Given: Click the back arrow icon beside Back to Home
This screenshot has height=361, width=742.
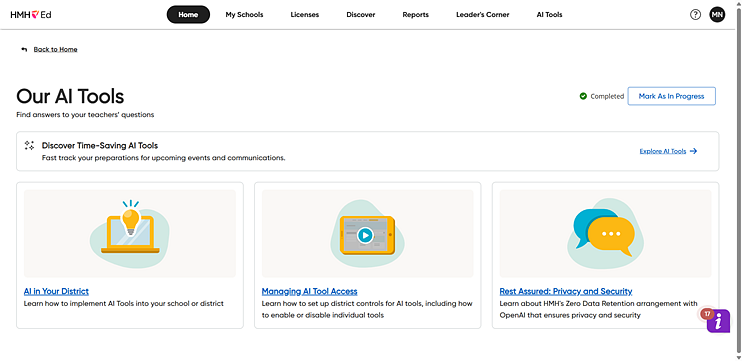Looking at the screenshot, I should (24, 50).
